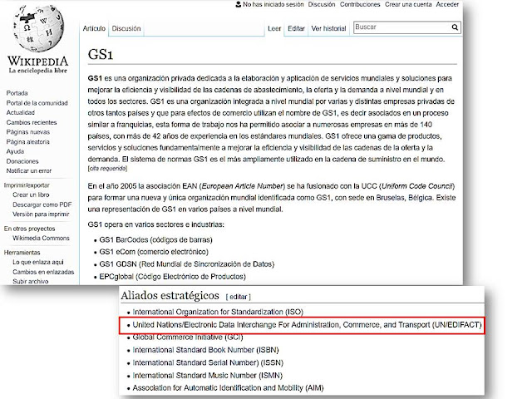Click the user icon beside No has iniciado sesión

239,4
